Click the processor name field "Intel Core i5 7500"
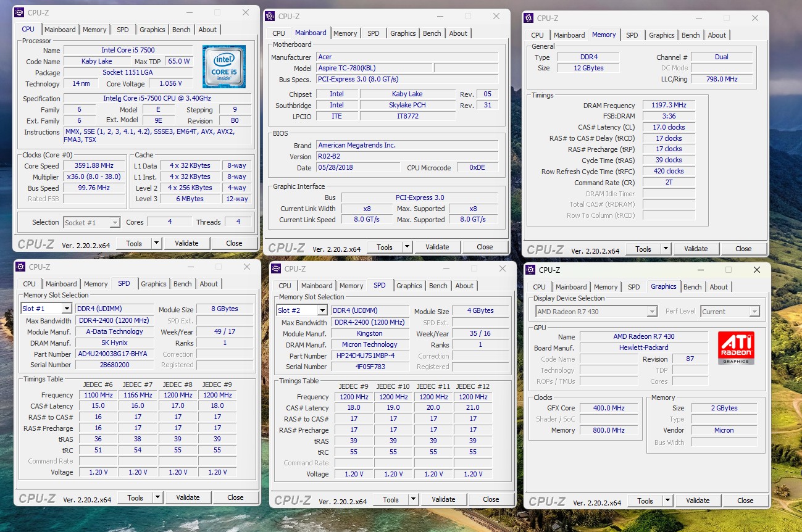Image resolution: width=802 pixels, height=532 pixels. coord(128,50)
